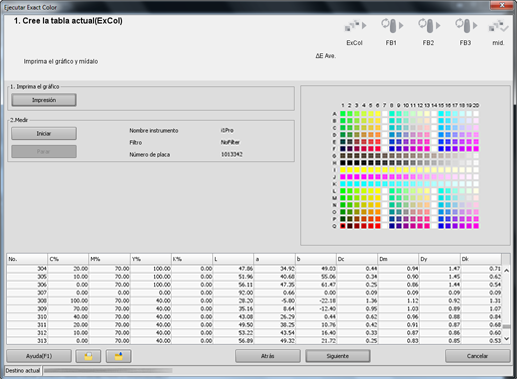Select the b column header
Screen dimensions: 517x379
(316, 259)
